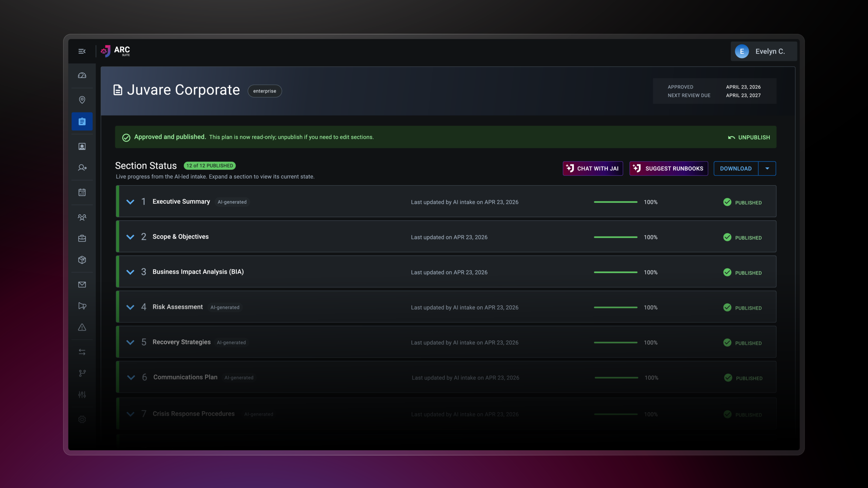
Task: Open the warning triangle icon in the sidebar
Action: (x=82, y=327)
